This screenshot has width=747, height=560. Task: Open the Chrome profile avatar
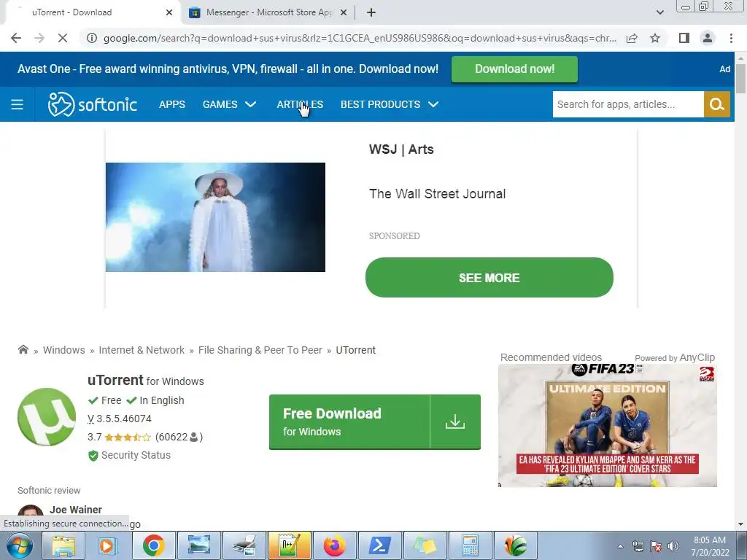coord(708,38)
